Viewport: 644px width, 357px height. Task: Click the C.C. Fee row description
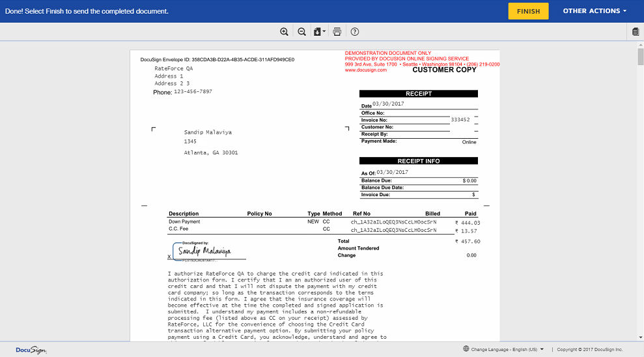[178, 229]
